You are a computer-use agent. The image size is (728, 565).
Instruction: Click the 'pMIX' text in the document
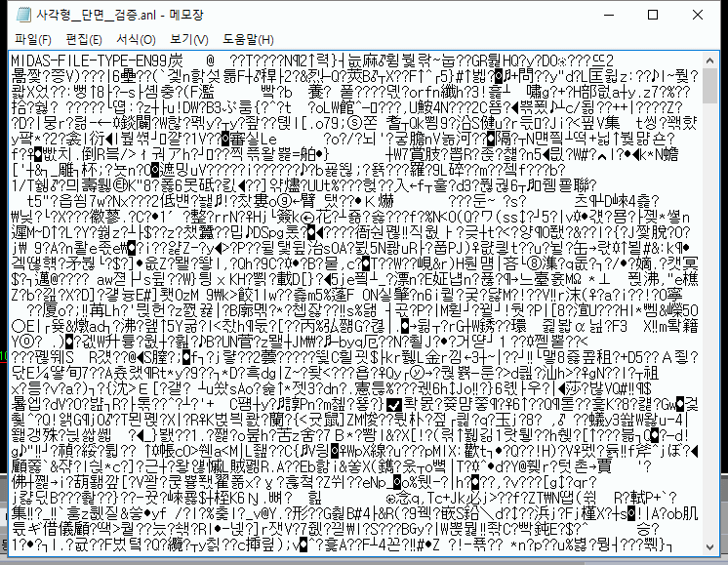click(440, 451)
